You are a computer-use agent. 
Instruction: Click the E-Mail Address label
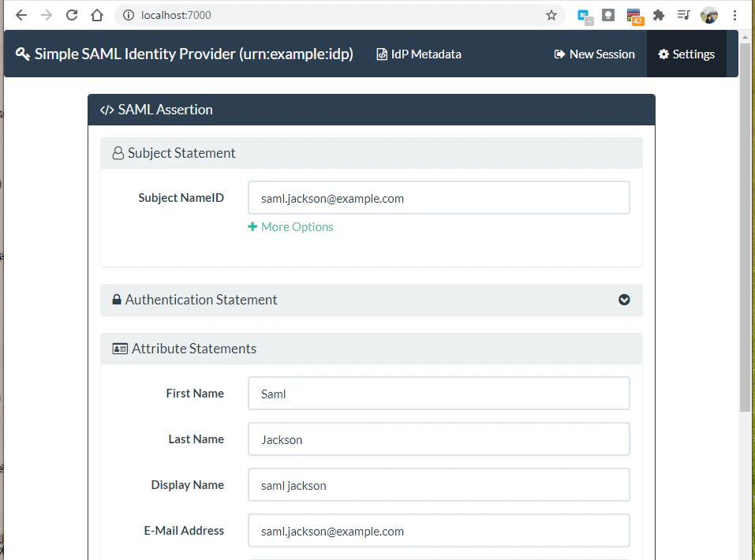184,531
